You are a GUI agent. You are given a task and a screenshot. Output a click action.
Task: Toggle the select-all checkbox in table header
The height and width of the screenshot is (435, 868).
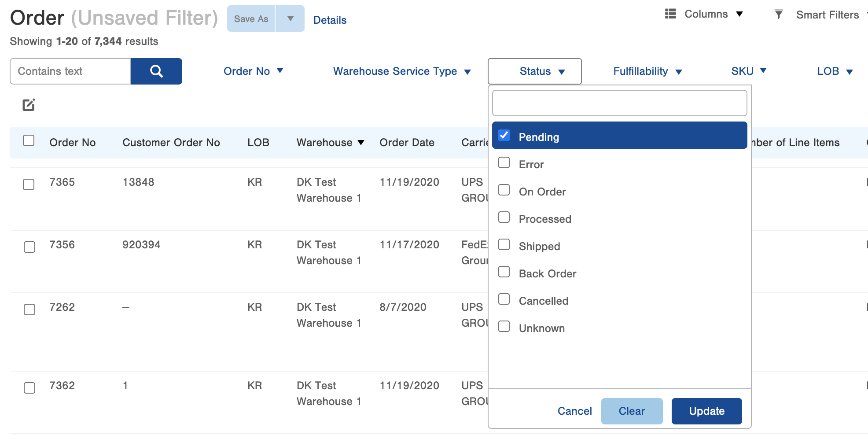click(x=29, y=140)
